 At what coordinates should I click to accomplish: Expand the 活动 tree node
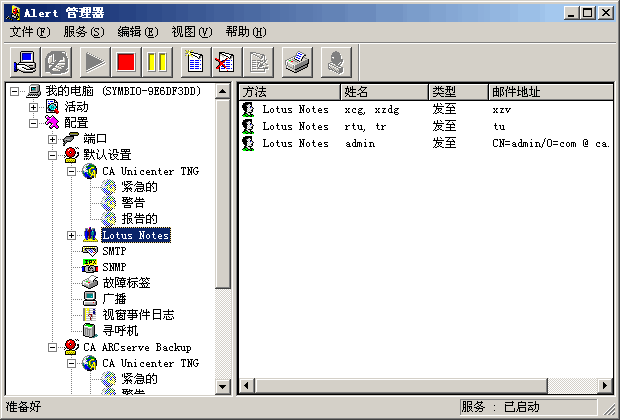coord(34,107)
